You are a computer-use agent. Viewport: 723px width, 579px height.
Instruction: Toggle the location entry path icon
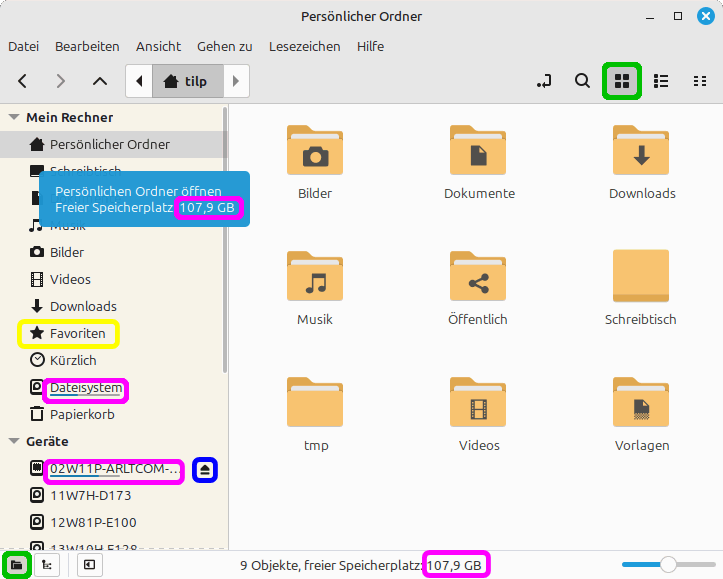point(544,81)
